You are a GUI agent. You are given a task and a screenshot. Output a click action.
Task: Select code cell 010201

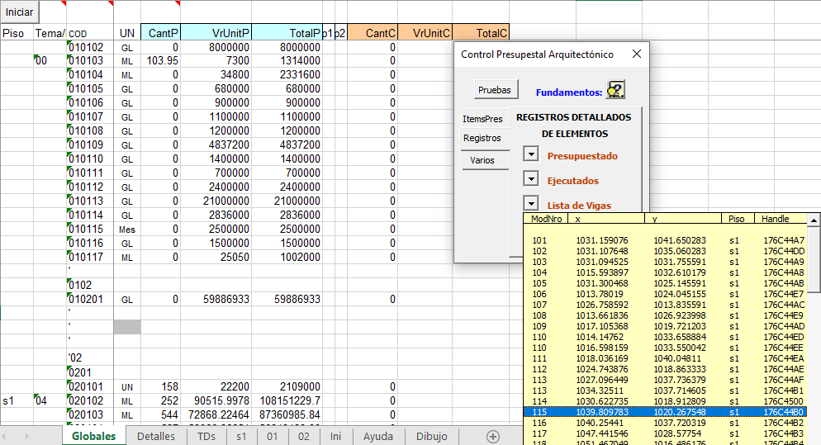coord(90,299)
